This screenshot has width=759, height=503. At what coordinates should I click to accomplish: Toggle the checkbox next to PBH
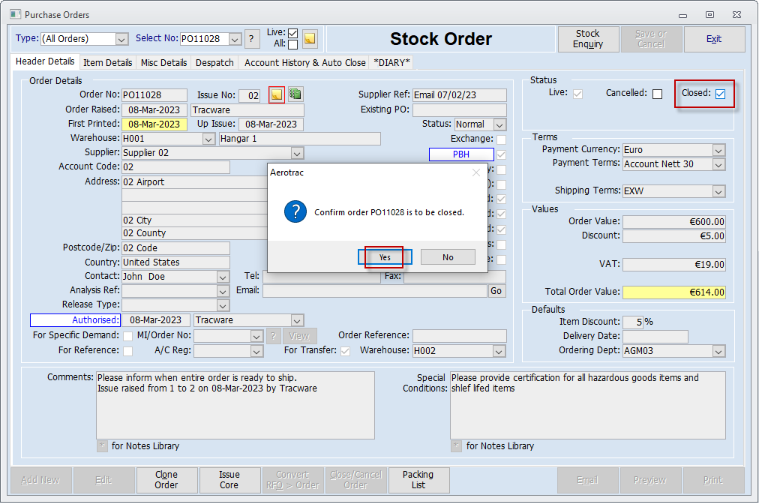tap(501, 155)
